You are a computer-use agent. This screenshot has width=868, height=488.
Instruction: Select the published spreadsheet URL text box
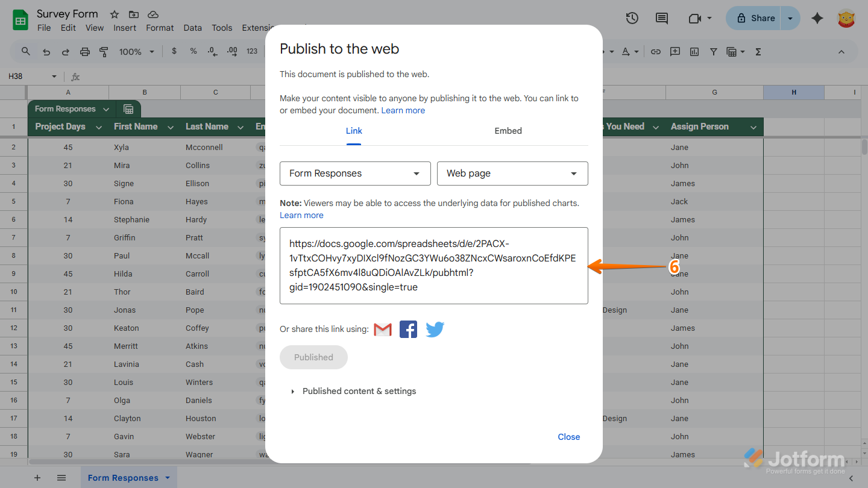(434, 265)
